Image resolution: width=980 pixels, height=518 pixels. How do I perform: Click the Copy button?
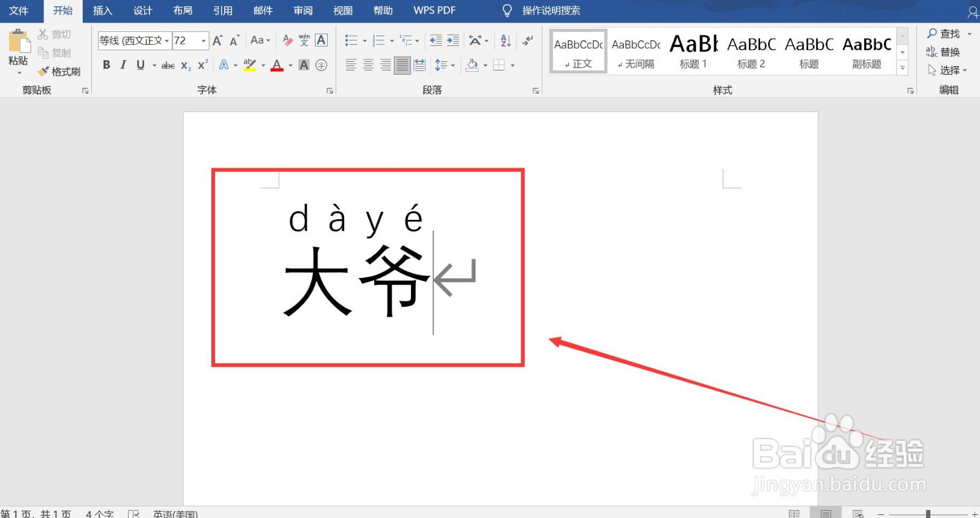click(54, 53)
